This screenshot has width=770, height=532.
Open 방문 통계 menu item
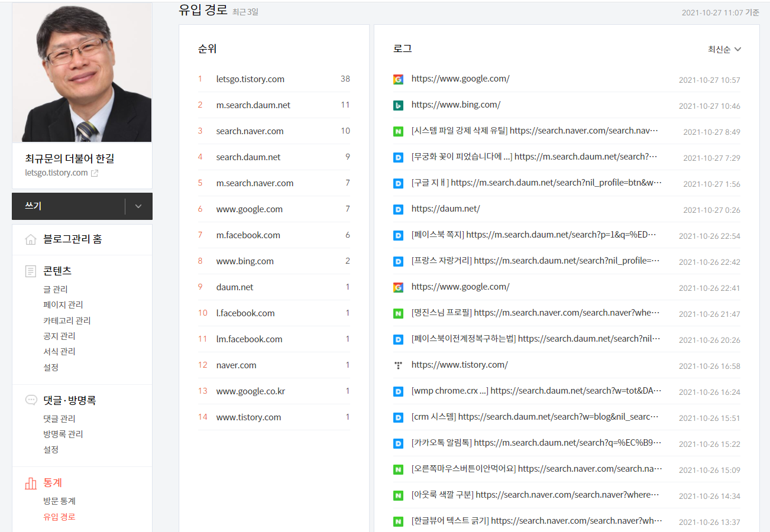click(x=59, y=501)
